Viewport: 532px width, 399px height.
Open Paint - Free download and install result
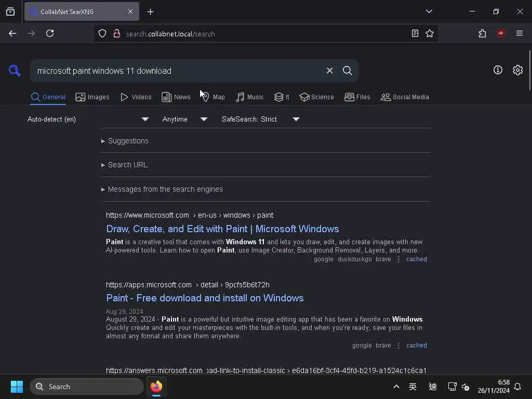(205, 298)
